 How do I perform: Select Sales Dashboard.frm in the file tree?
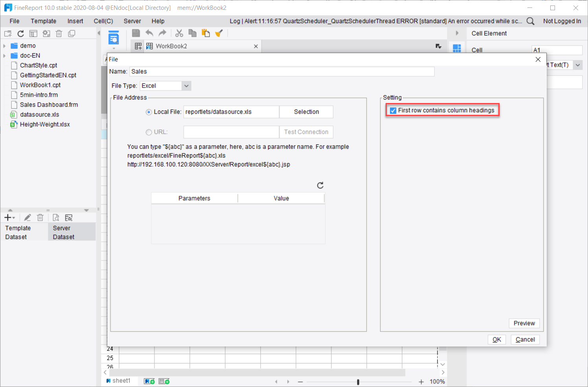pos(49,105)
